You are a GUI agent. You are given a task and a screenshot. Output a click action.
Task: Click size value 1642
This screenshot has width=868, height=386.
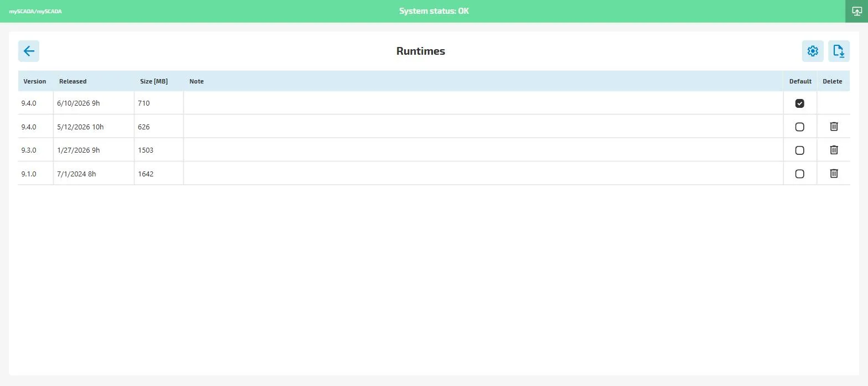146,174
